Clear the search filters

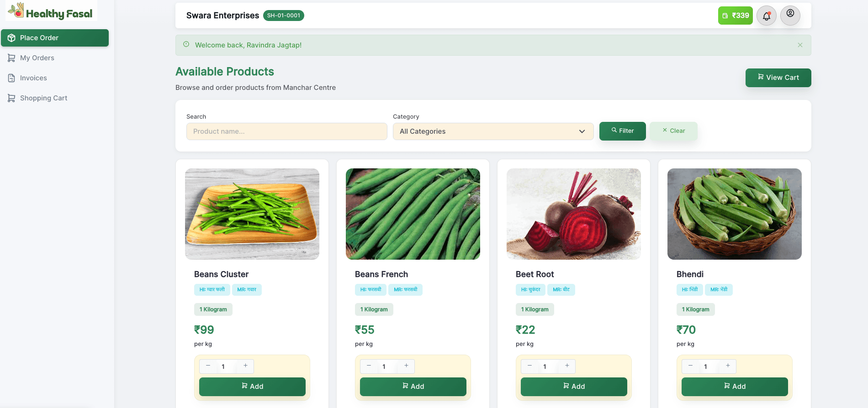click(x=673, y=131)
